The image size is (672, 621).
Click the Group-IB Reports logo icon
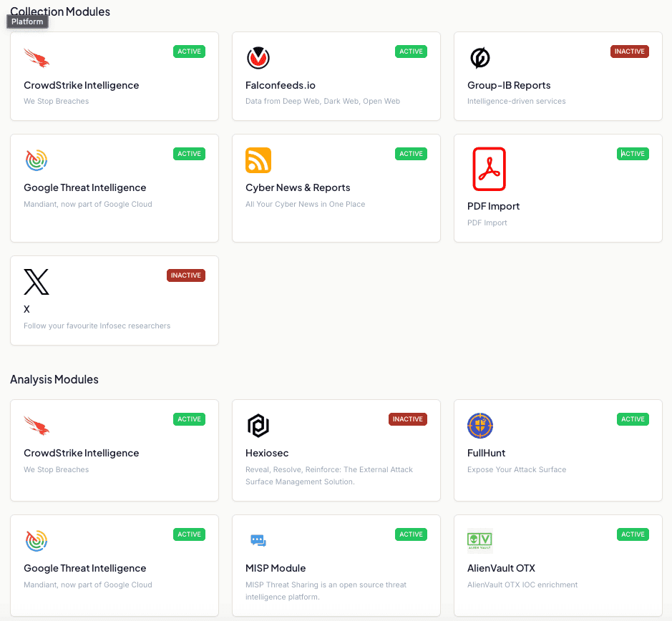click(480, 58)
